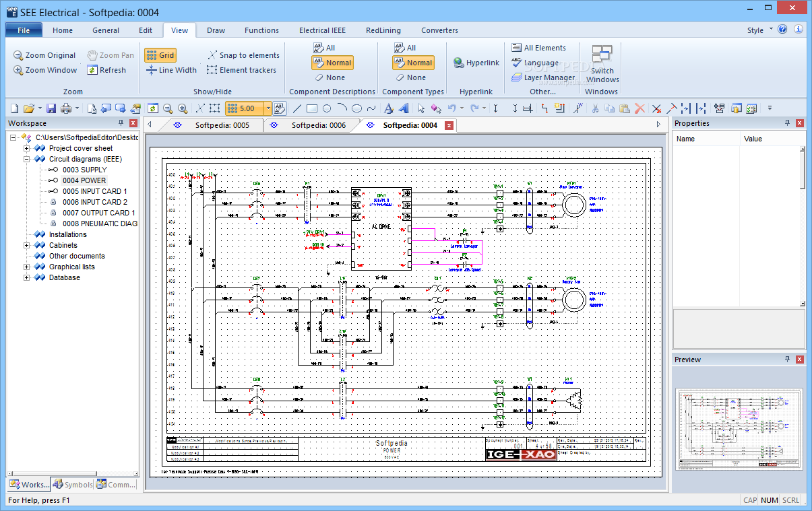Image resolution: width=812 pixels, height=511 pixels.
Task: Click the zoom out magnifier toolbar icon
Action: point(168,108)
